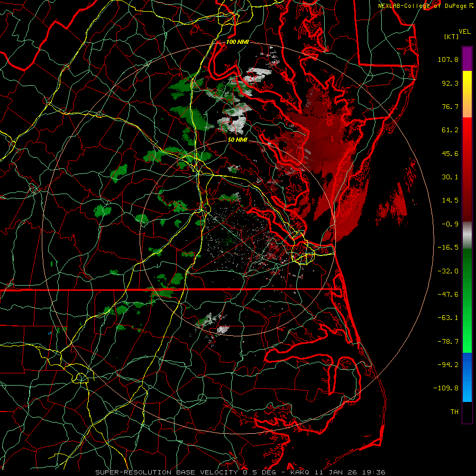The width and height of the screenshot is (476, 476).
Task: Click the 92.3 legend value
Action: 450,83
